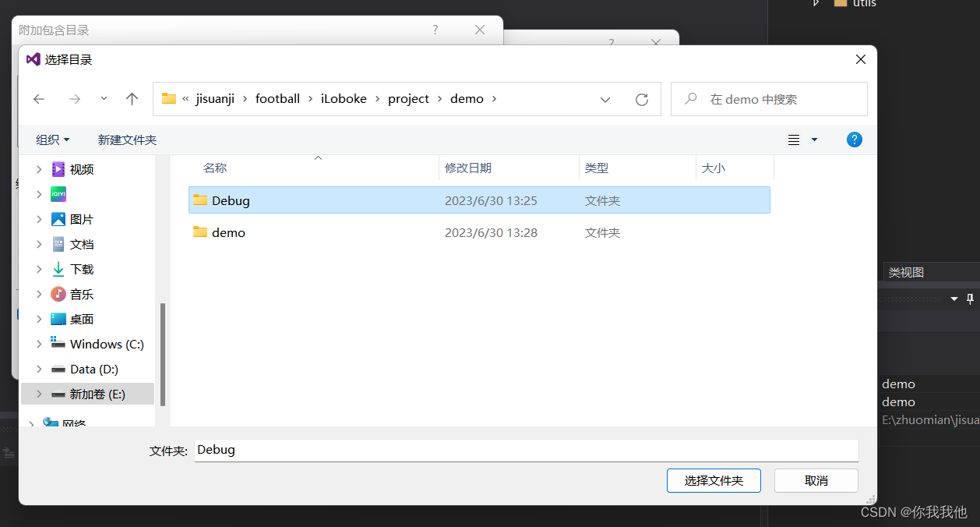980x527 pixels.
Task: Click the Visual Studio logo in the dialog title bar
Action: click(33, 58)
